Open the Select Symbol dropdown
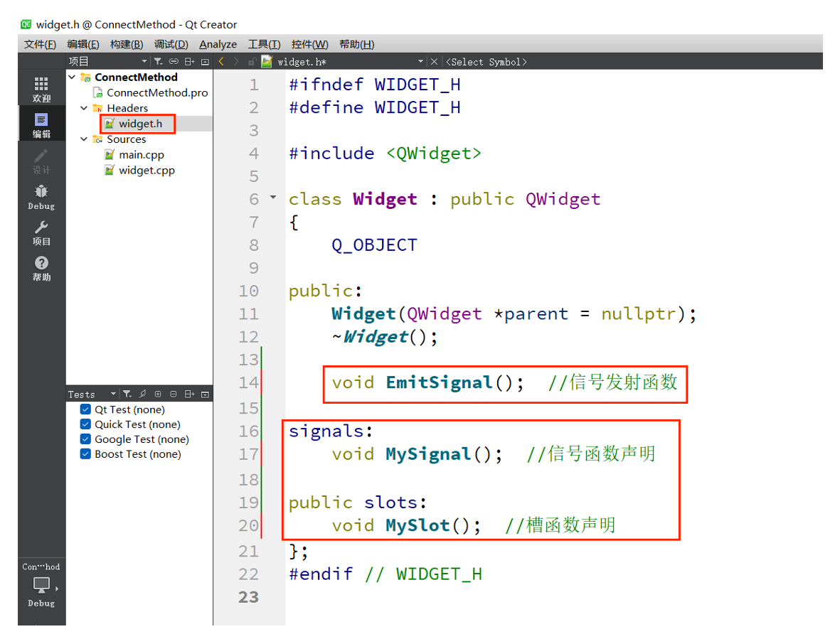Viewport: 840px width, 639px height. [x=487, y=62]
